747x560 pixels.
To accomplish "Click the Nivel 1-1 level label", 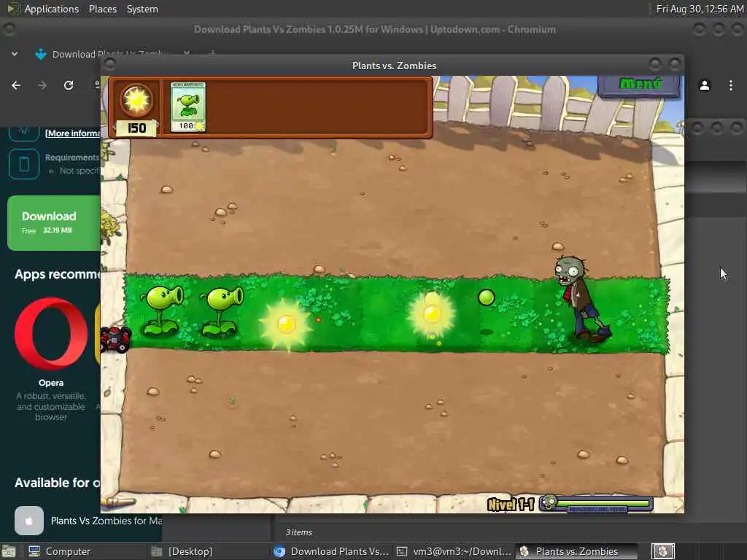I will coord(510,505).
